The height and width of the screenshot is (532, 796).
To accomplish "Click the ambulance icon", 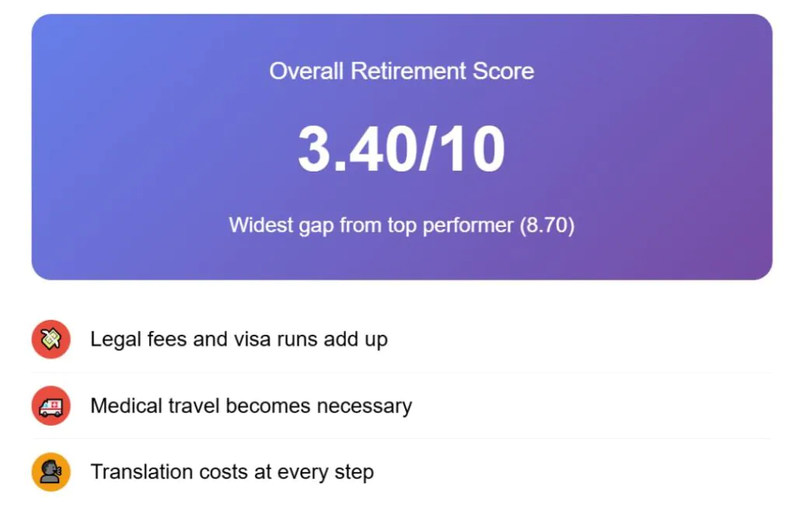I will tap(51, 405).
